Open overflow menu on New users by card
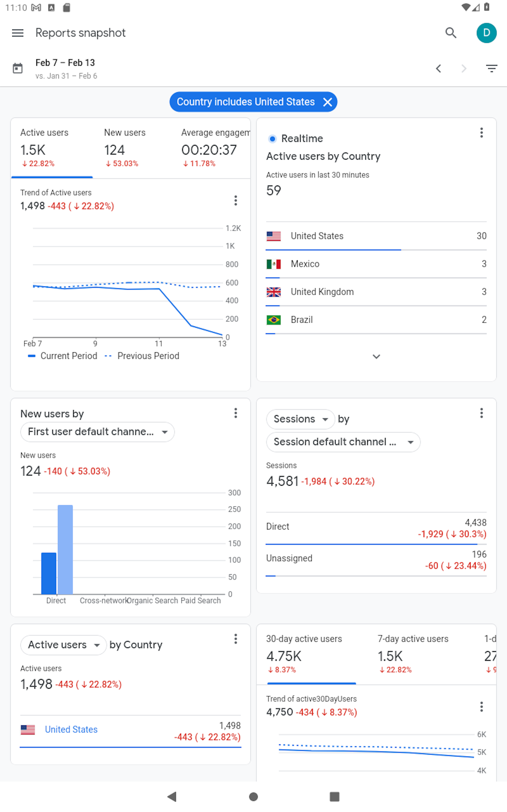Screen dimensions: 507x812 tap(236, 413)
